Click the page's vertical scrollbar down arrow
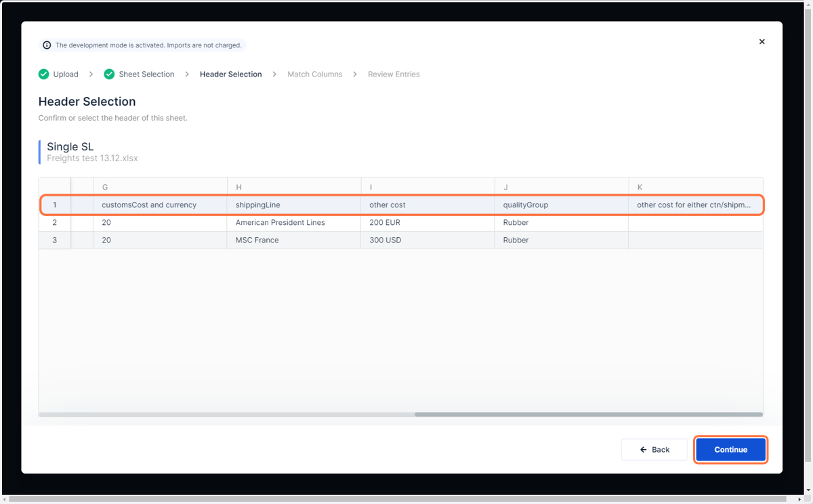The width and height of the screenshot is (813, 504). click(x=809, y=490)
